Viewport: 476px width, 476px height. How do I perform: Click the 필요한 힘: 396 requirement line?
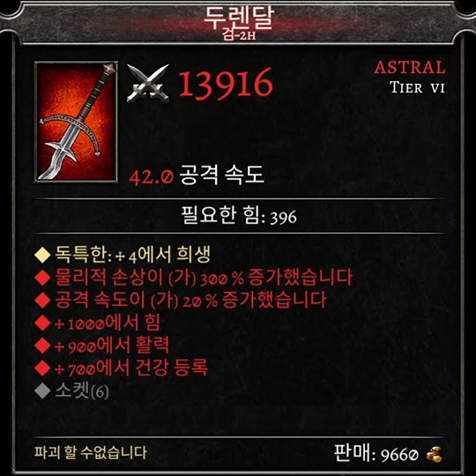tap(239, 216)
